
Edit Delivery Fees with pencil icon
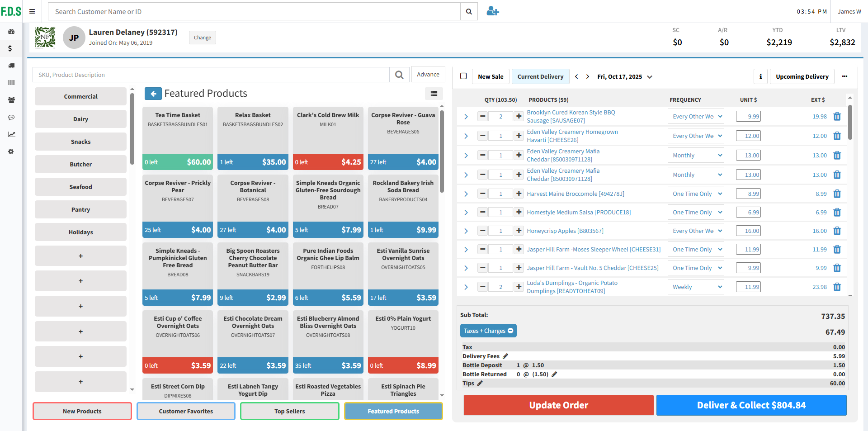(505, 356)
